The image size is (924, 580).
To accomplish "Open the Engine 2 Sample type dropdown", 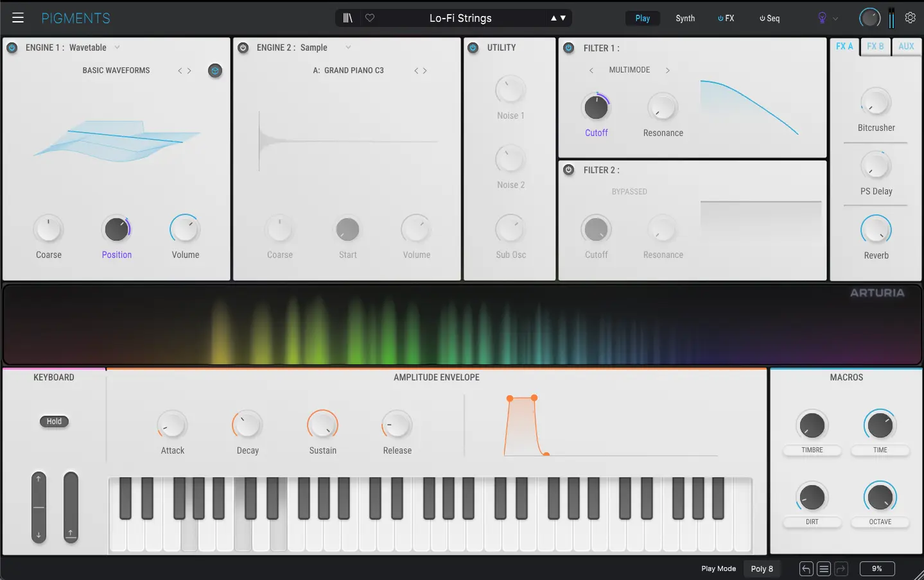I will (x=347, y=47).
